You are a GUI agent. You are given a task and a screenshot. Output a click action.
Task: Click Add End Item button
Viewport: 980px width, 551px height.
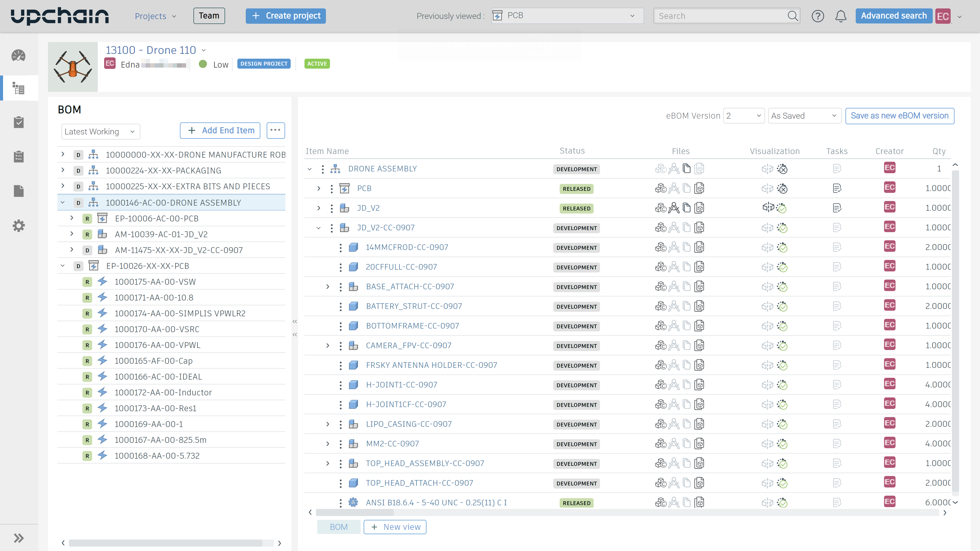(220, 130)
